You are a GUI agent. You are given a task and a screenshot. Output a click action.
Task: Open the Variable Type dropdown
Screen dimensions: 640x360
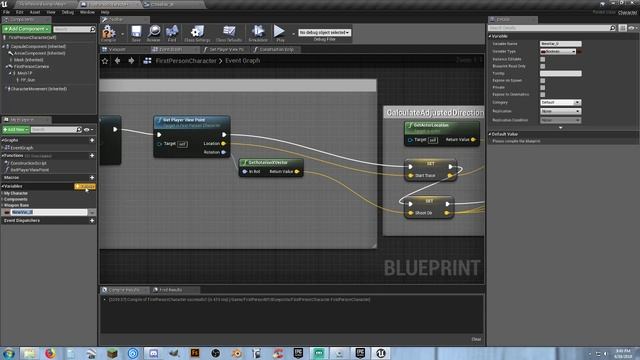click(x=558, y=51)
